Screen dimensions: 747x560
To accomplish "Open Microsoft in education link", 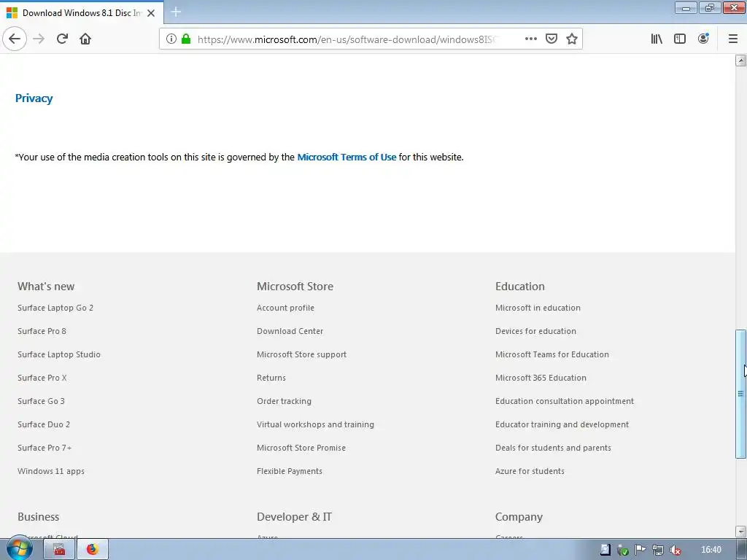I will pos(538,308).
